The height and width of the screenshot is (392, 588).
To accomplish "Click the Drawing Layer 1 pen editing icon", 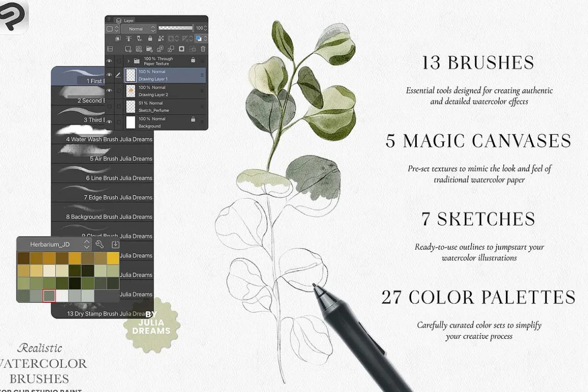I will 119,75.
